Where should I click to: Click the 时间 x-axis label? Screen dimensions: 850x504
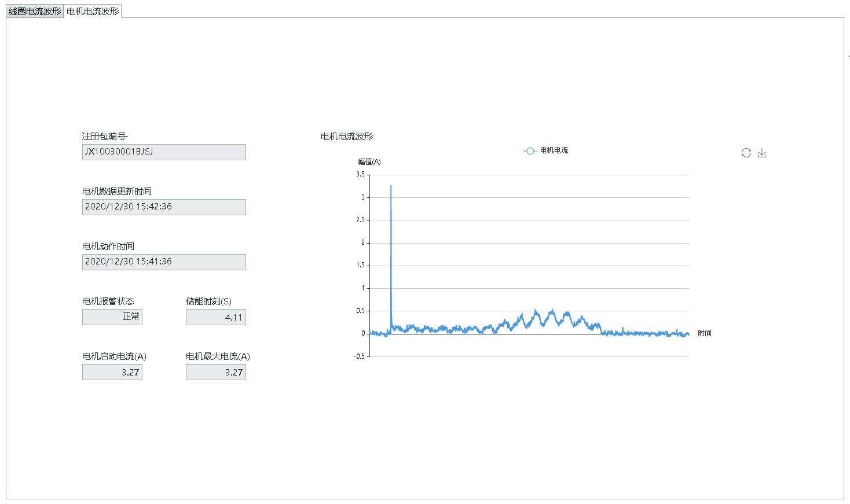pos(704,333)
